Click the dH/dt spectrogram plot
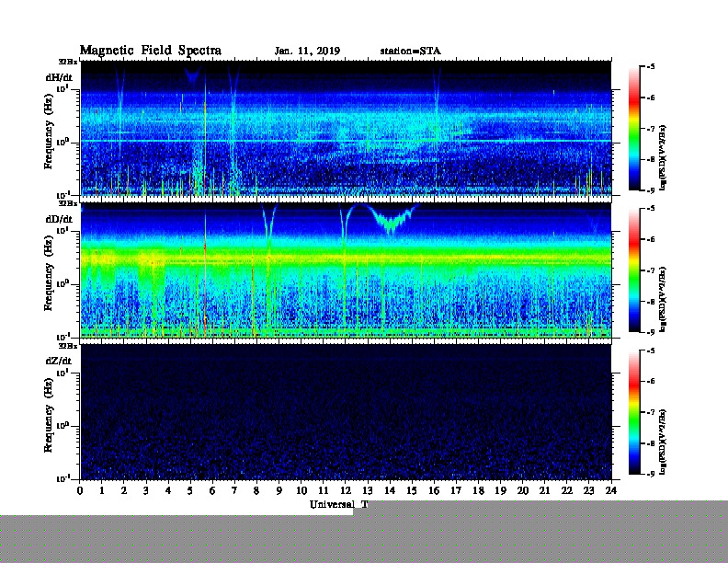The height and width of the screenshot is (563, 728). tap(346, 128)
